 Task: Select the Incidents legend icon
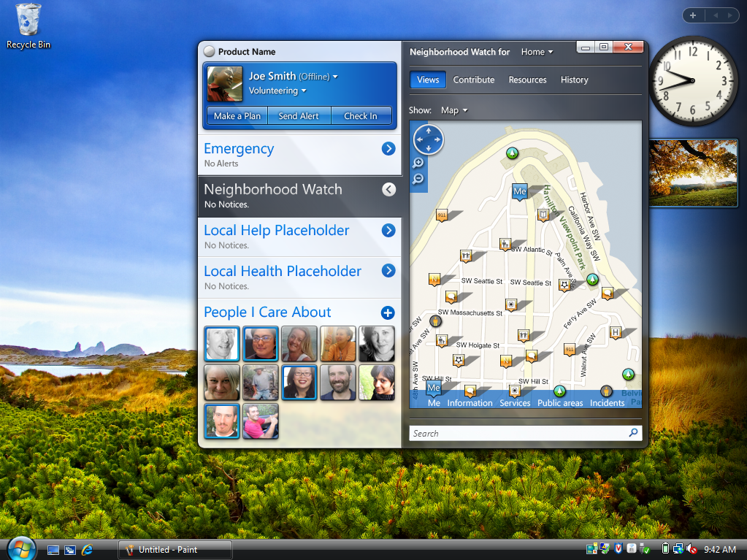tap(606, 391)
